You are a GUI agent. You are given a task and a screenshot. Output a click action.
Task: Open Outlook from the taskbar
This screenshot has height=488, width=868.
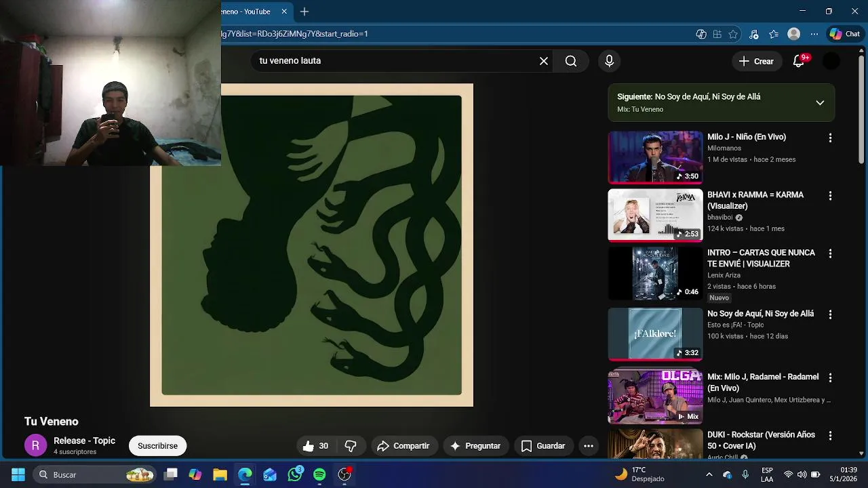pyautogui.click(x=270, y=474)
